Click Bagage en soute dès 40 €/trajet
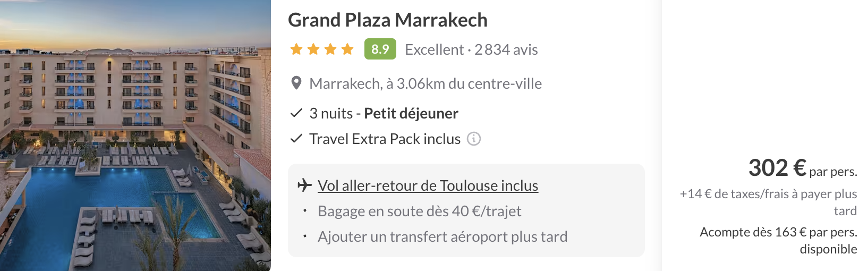 [419, 211]
